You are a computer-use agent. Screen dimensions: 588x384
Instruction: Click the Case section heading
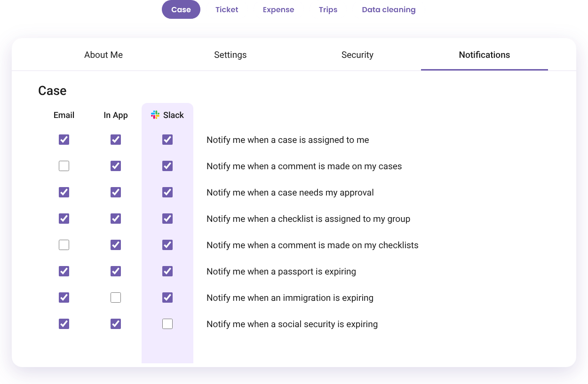[x=52, y=91]
